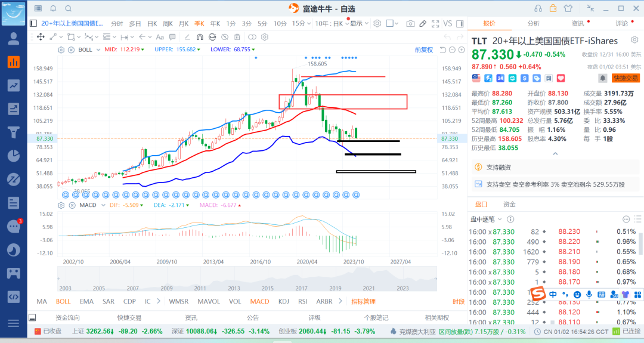Zoom in chart with plus circle
The image size is (644, 343).
click(462, 50)
